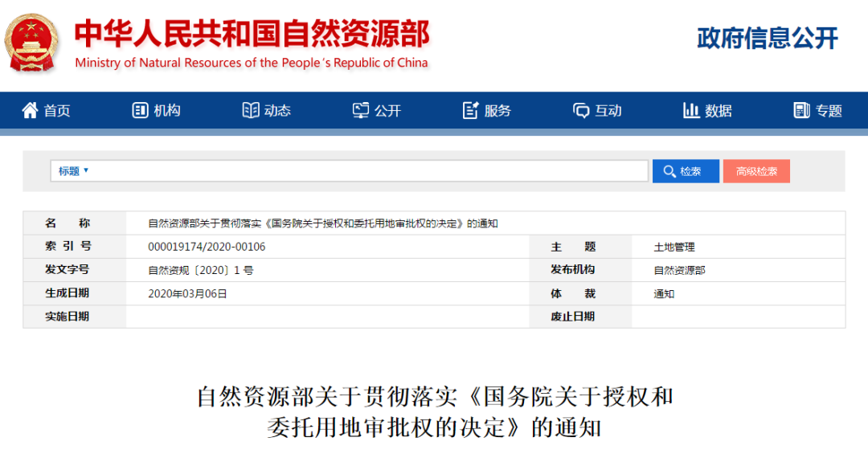Click the magnifier icon in 检索 button

[x=669, y=172]
